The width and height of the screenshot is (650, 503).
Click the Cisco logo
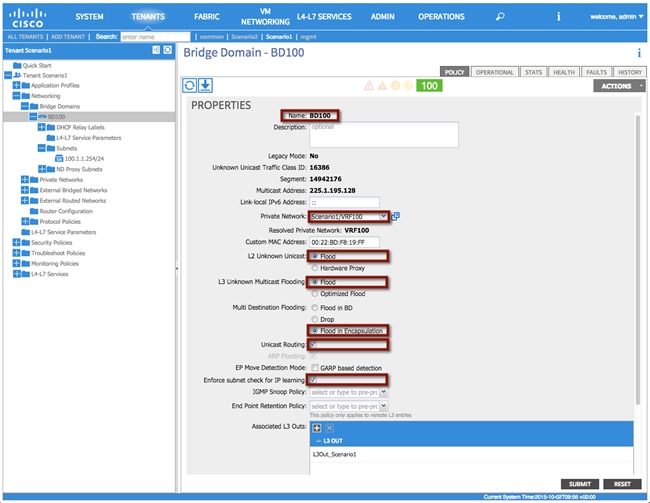27,17
